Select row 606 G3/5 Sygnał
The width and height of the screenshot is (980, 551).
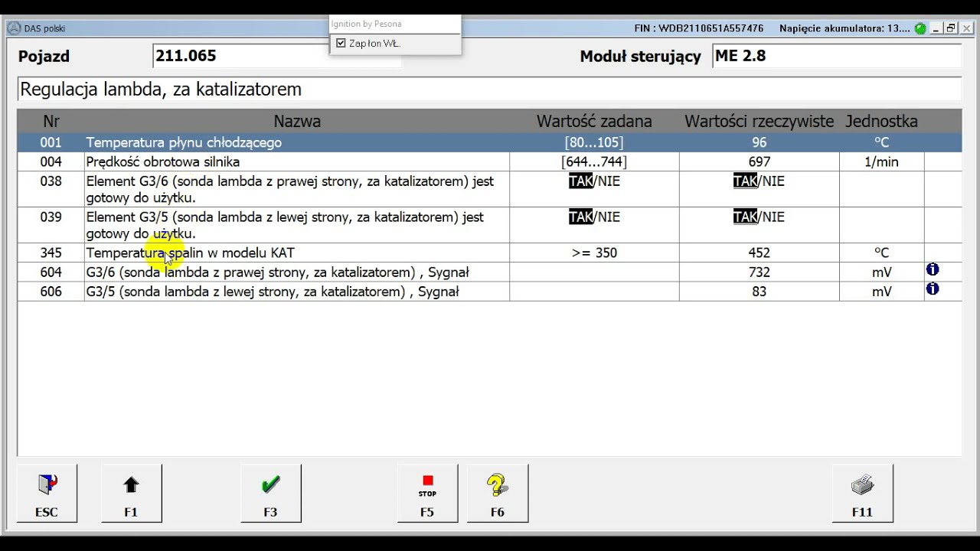(489, 292)
